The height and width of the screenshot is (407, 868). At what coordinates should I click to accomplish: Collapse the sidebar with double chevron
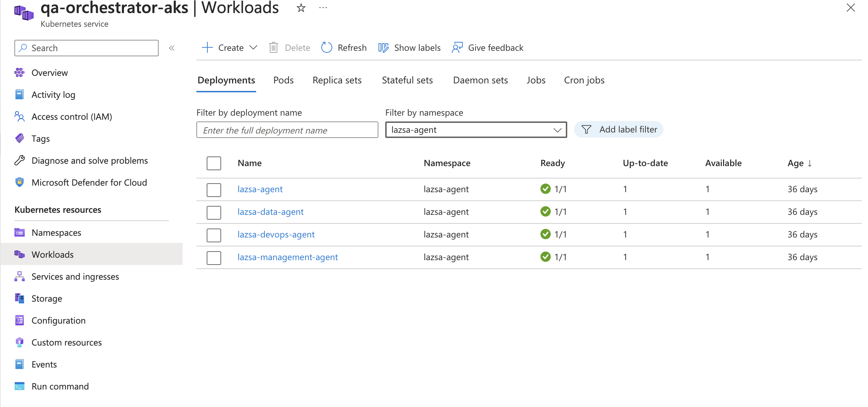point(172,48)
